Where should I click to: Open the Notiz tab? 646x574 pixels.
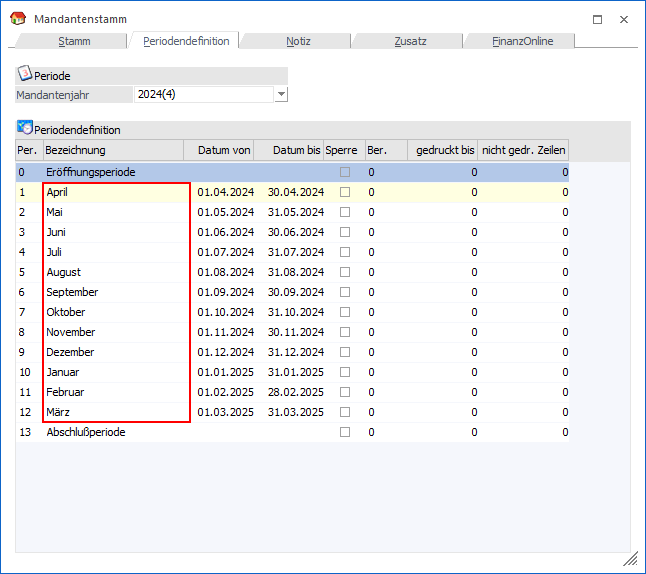tap(297, 41)
